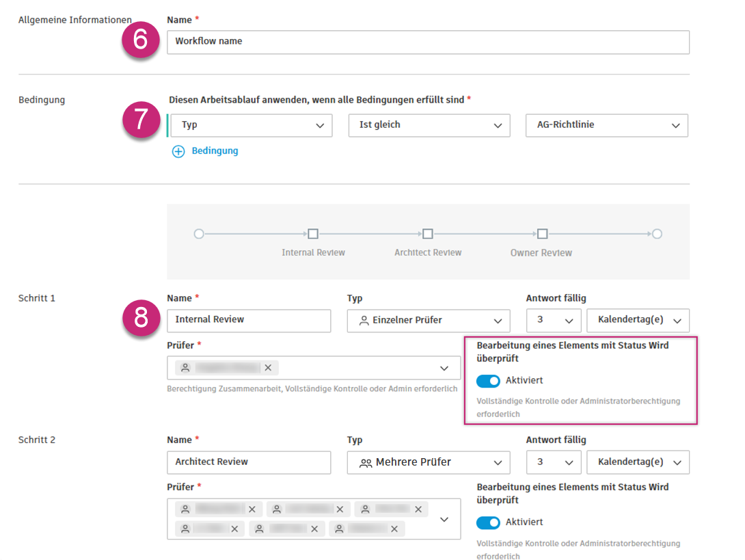The image size is (745, 560).
Task: Expand the Prüfer list in Schritt 2
Action: coord(444,520)
